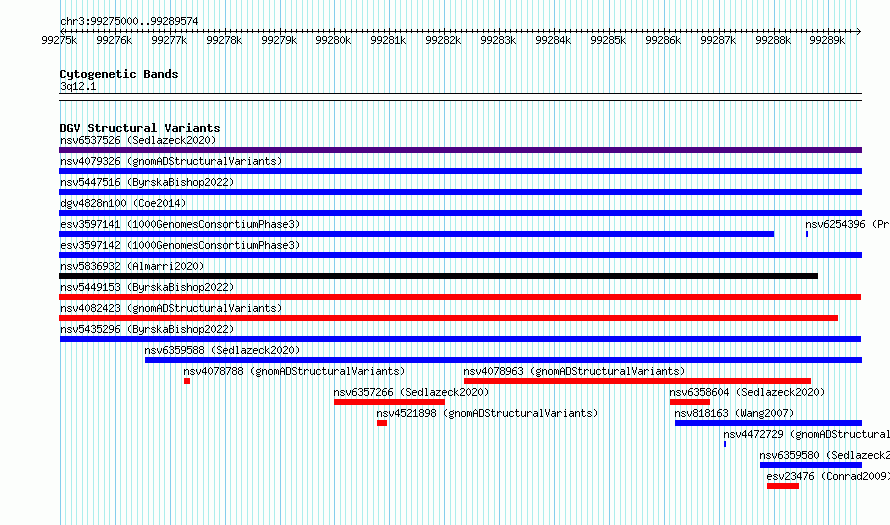Click the 99275k ruler tick label

click(x=59, y=40)
